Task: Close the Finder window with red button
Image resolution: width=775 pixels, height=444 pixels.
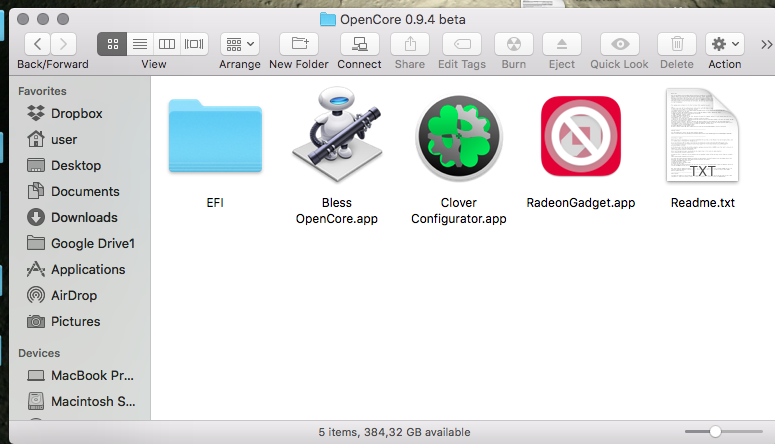Action: 23,19
